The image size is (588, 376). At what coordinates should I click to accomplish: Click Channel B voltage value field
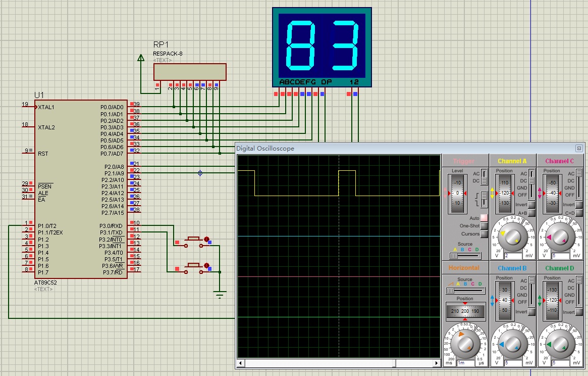[513, 363]
